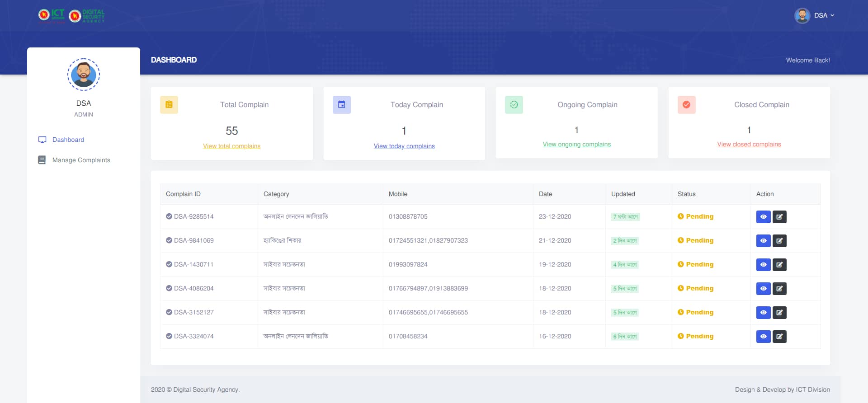Image resolution: width=868 pixels, height=403 pixels.
Task: Click the ICT Division logo
Action: [51, 15]
